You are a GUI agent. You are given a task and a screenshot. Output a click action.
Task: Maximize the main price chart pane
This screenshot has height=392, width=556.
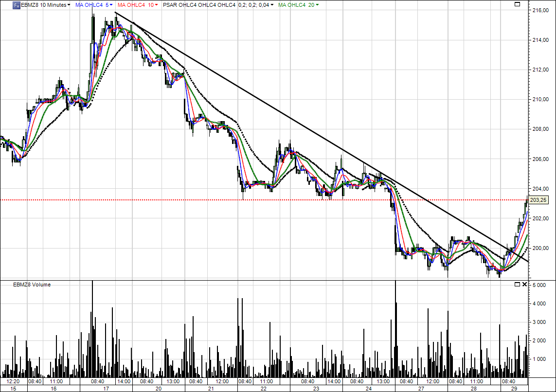click(517, 5)
